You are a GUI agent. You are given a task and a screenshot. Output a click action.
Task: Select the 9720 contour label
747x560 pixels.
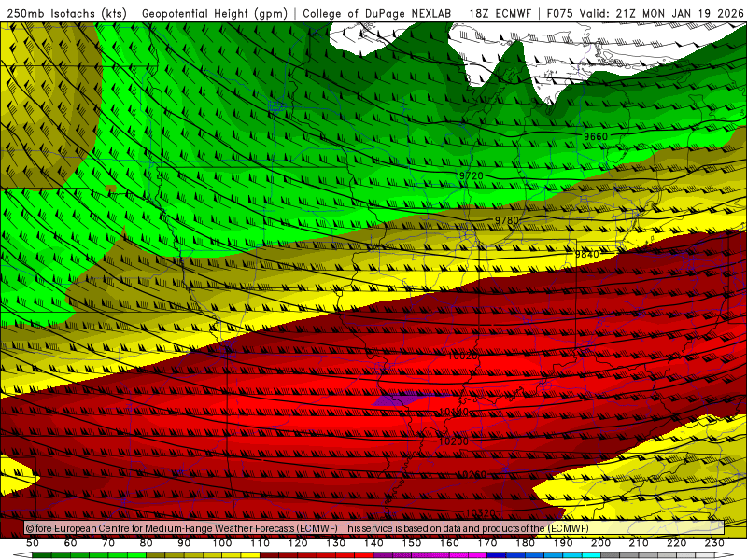coord(472,175)
